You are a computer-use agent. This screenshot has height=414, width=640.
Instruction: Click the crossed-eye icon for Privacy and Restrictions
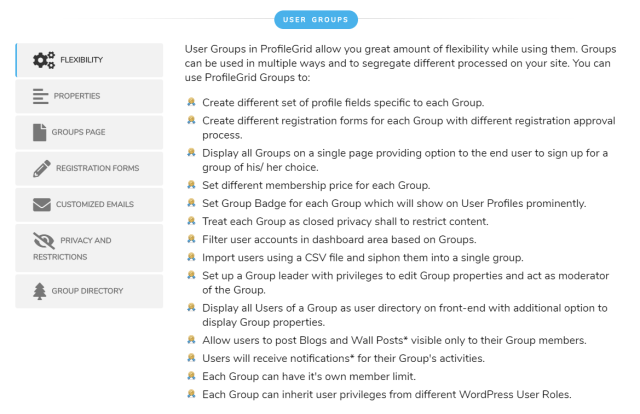[44, 240]
